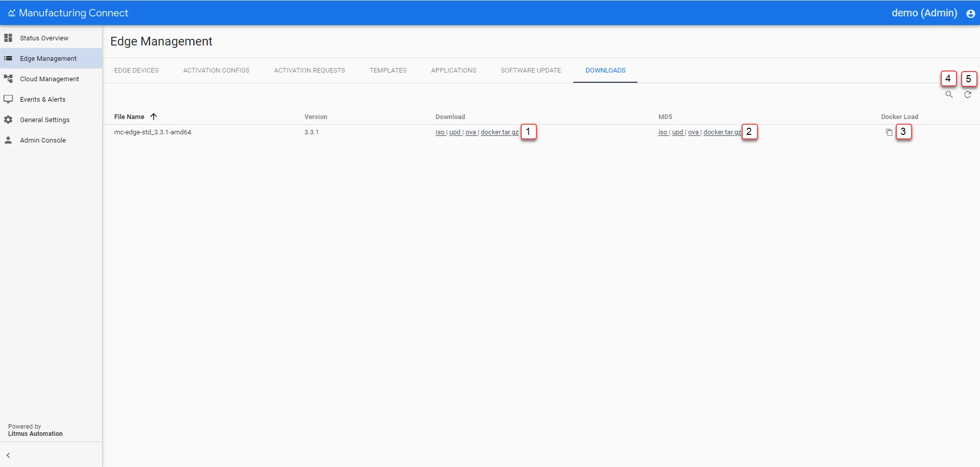Click the Manufacturing Connect title
Screen dimensions: 980x467
[73, 13]
